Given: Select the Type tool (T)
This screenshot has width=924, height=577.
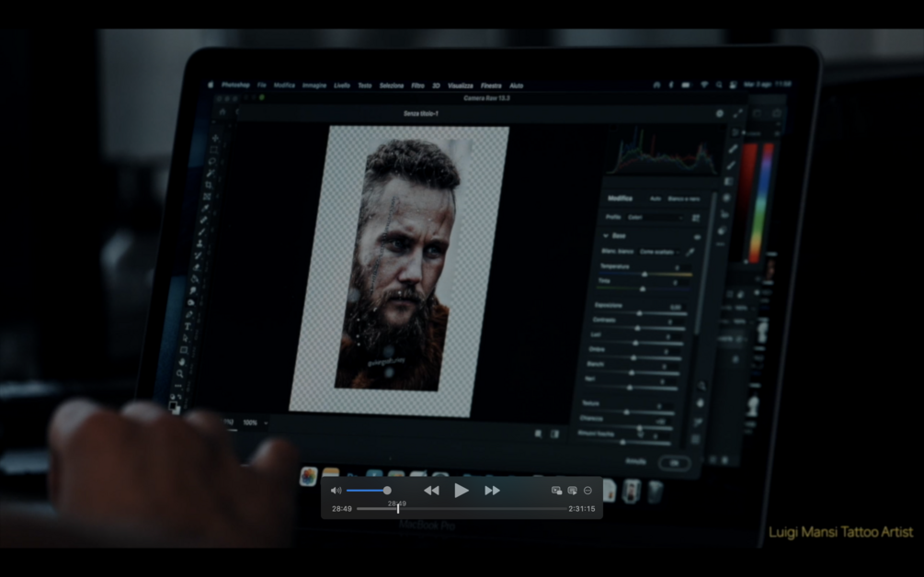Looking at the screenshot, I should pyautogui.click(x=188, y=326).
